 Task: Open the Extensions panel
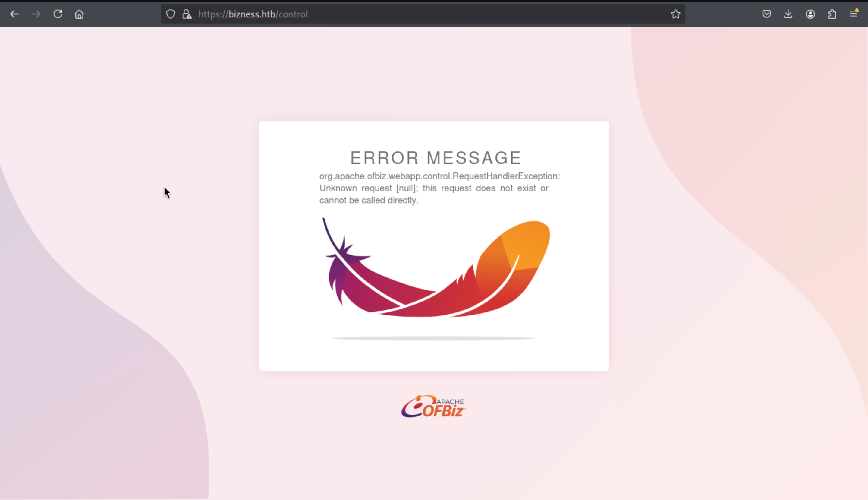pyautogui.click(x=832, y=14)
